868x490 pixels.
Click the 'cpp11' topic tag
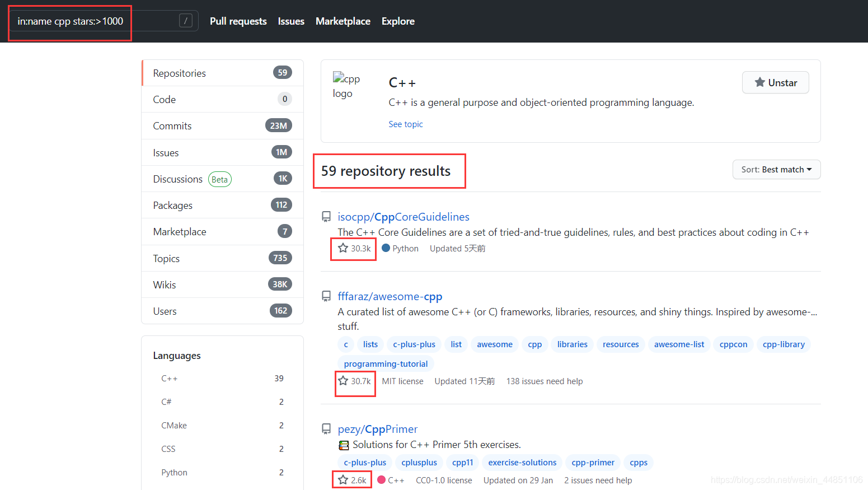click(463, 463)
